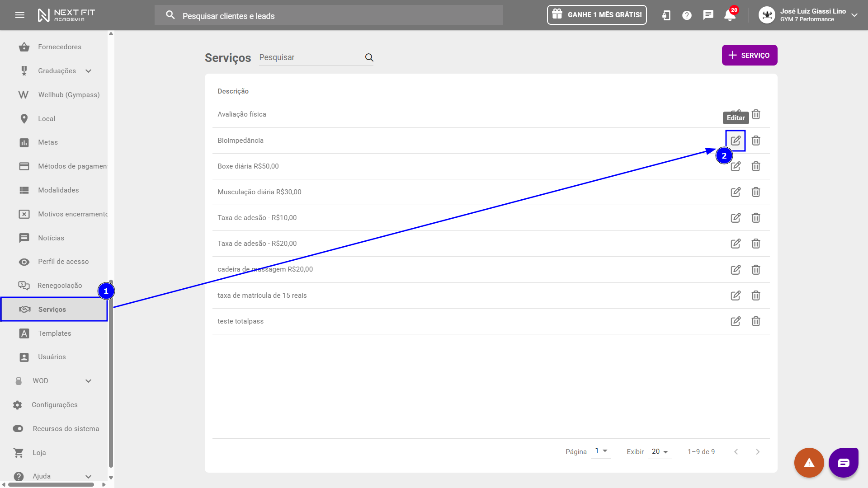Click the search magnifier next to Pesquisar

[369, 57]
